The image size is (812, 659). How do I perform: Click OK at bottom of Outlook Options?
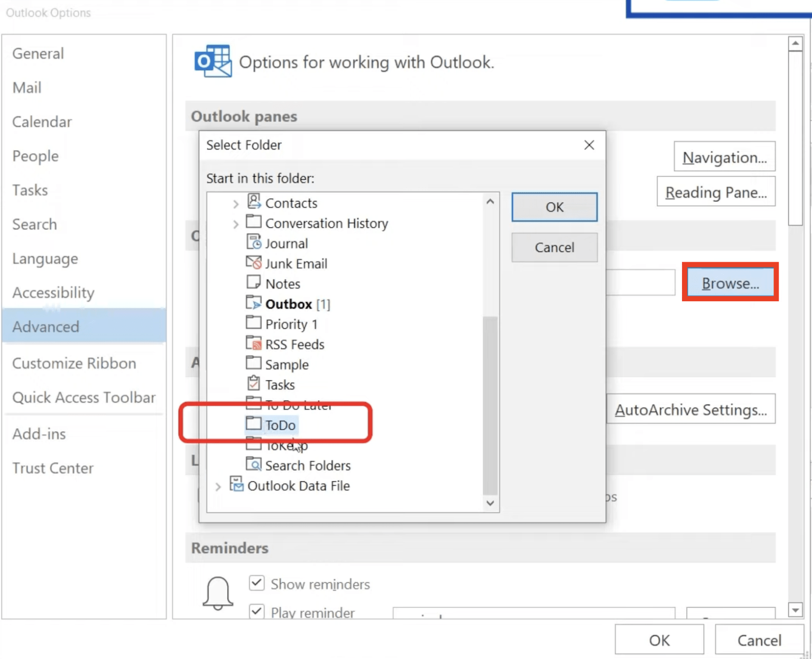tap(659, 640)
